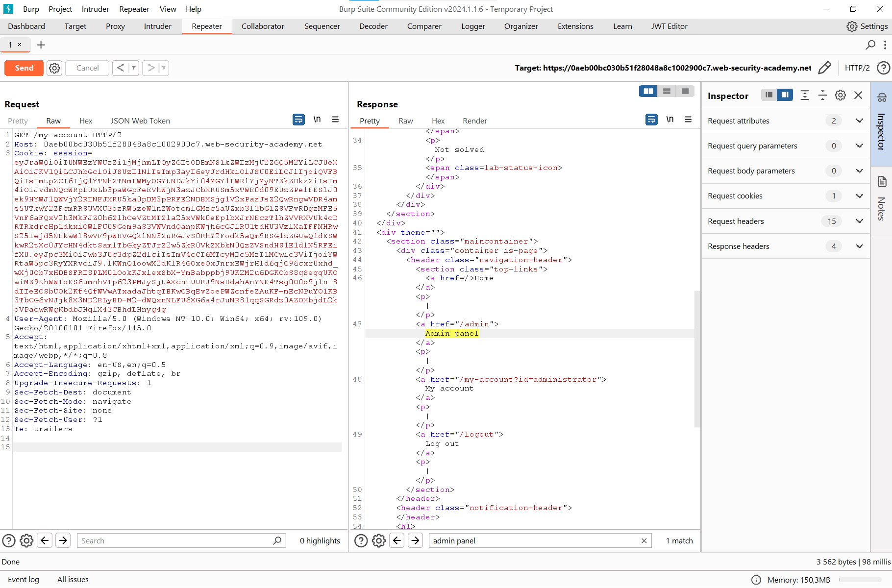The width and height of the screenshot is (892, 588).
Task: Close Repeater tab 1
Action: [20, 45]
